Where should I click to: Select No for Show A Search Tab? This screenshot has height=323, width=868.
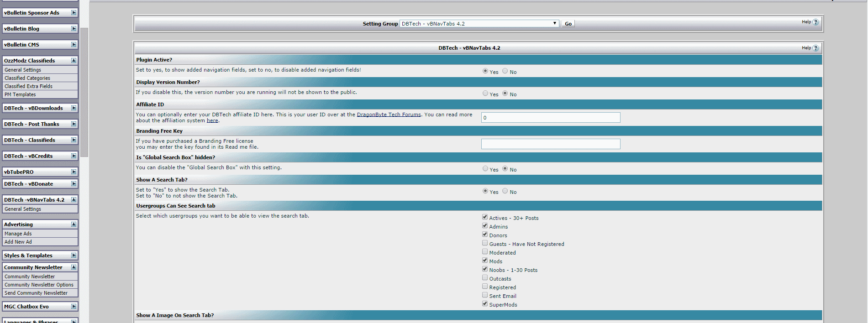point(505,191)
